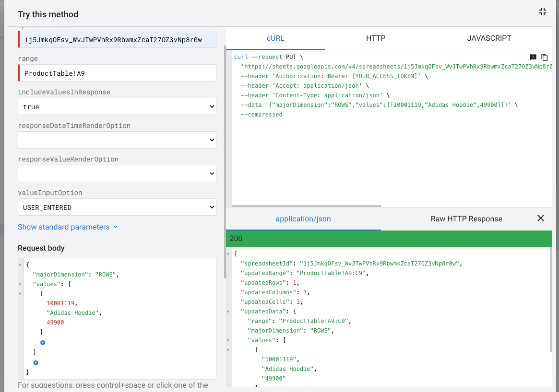Viewport: 559px width, 392px height.
Task: Select the application/json response tab
Action: point(303,219)
